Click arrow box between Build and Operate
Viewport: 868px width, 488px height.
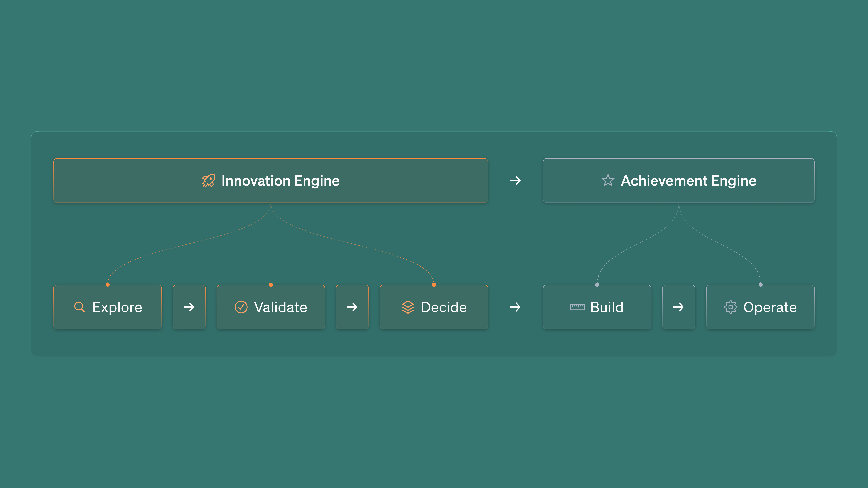(x=679, y=307)
